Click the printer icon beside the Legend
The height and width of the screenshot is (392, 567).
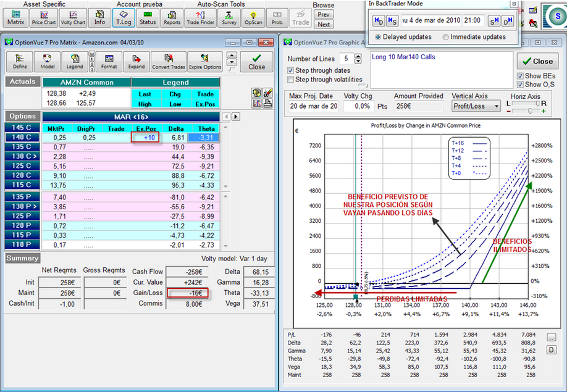tap(267, 103)
